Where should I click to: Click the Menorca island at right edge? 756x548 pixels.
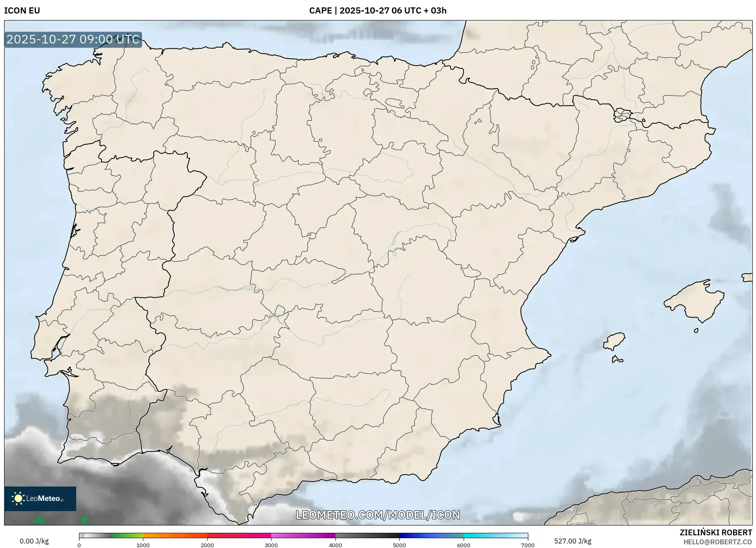[748, 277]
